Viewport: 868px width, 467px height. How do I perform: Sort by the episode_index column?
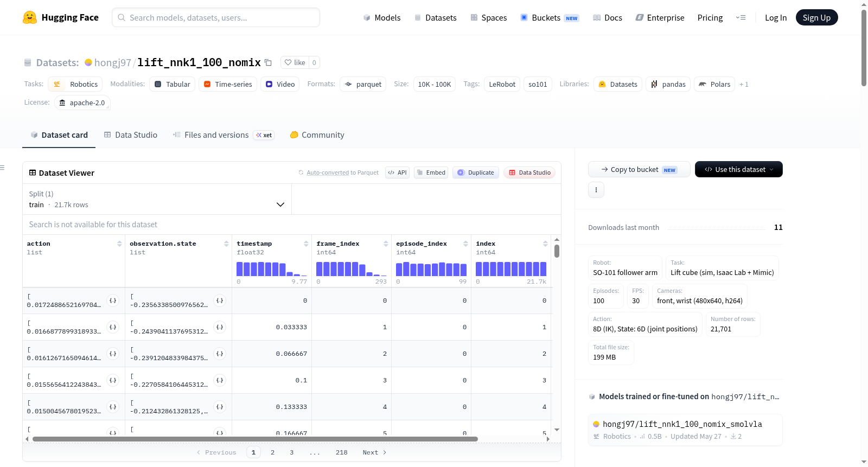click(x=465, y=244)
